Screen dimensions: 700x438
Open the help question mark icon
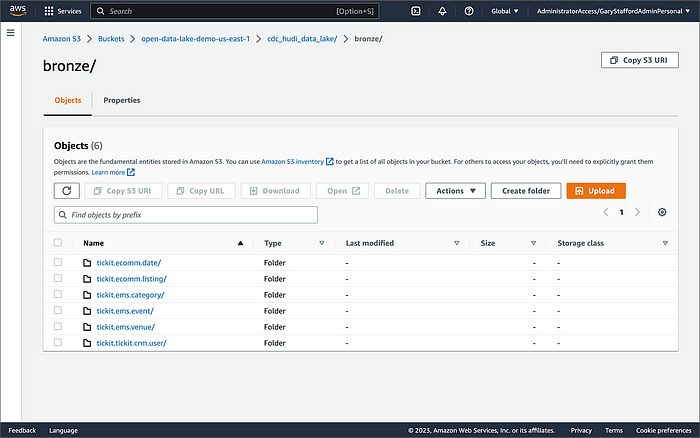469,11
